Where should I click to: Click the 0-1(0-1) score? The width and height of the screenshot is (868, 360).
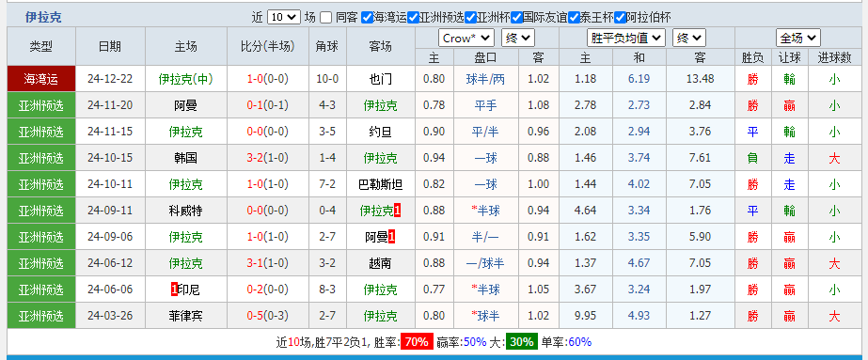pyautogui.click(x=267, y=105)
